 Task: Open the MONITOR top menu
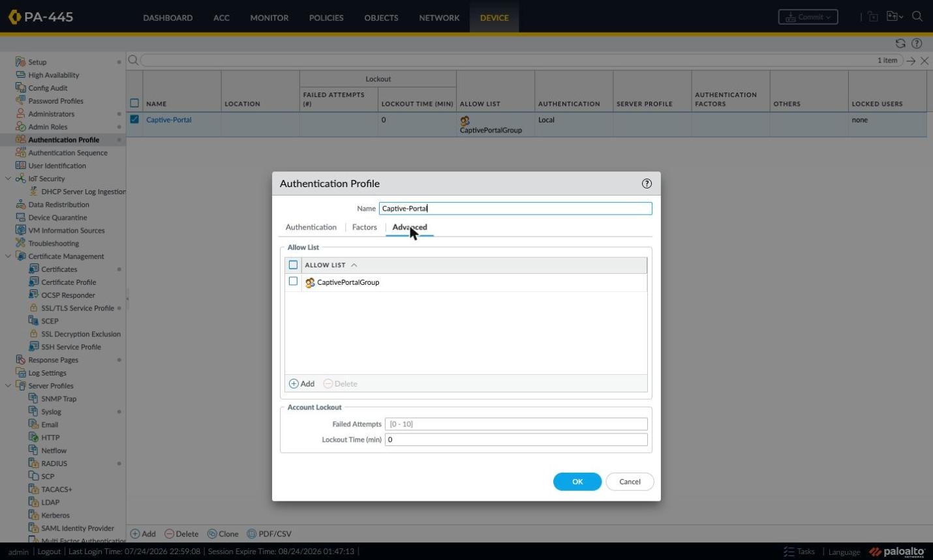(269, 18)
